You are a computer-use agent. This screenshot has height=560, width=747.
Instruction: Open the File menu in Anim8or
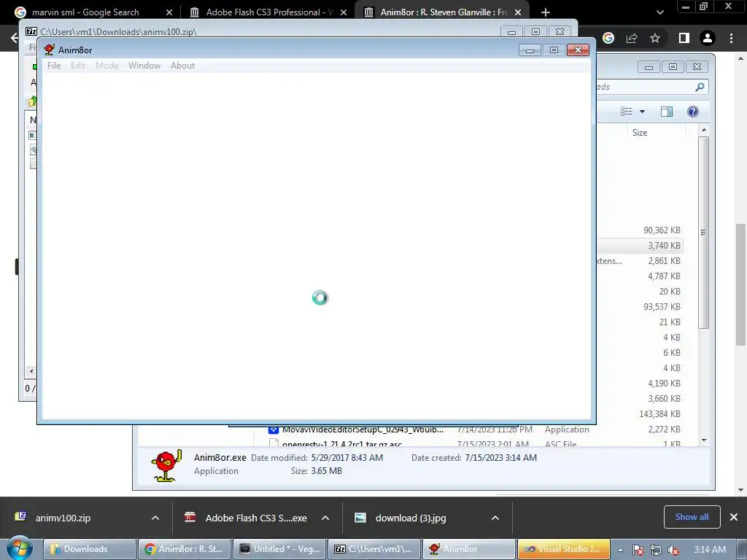[x=54, y=66]
